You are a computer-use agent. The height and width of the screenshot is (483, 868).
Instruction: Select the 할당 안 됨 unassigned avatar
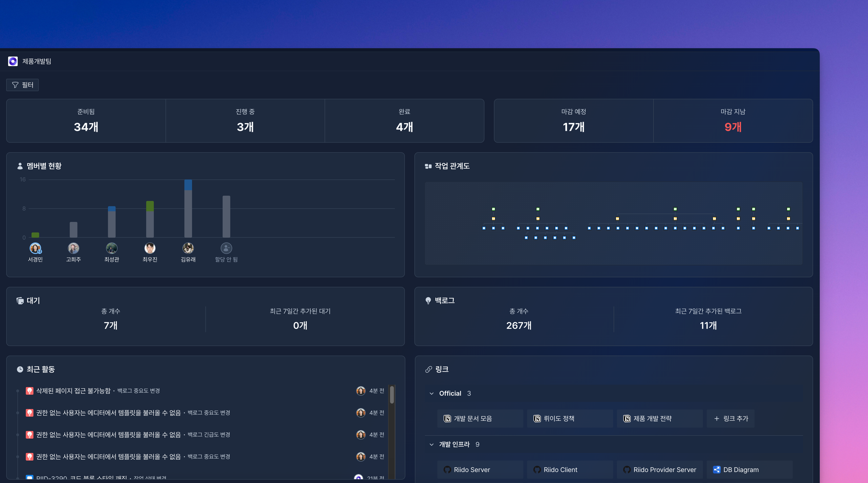tap(226, 248)
